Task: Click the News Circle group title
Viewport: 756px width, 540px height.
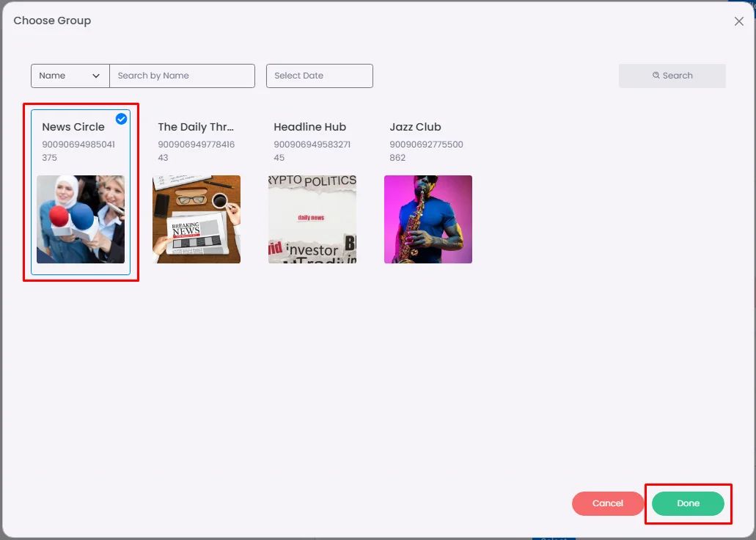Action: [x=73, y=127]
